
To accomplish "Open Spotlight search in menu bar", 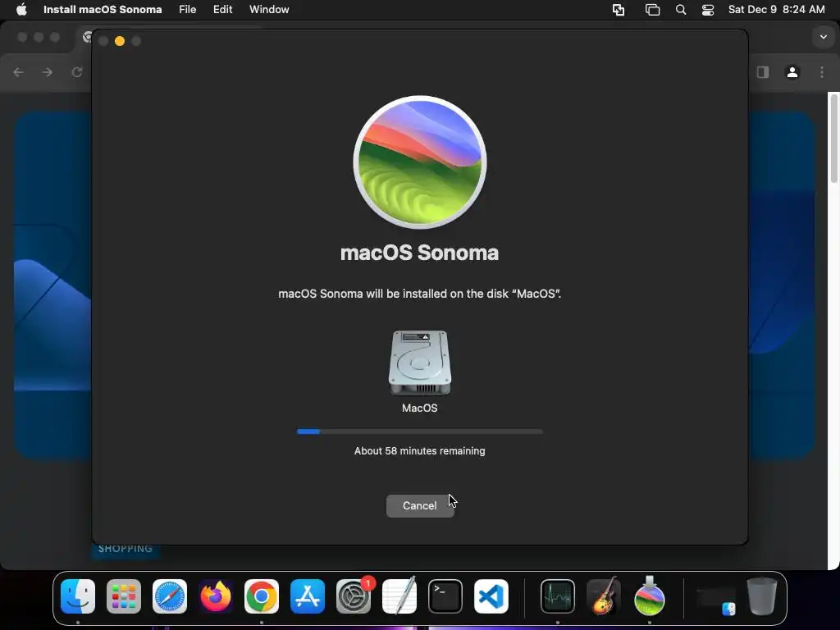I will [x=681, y=10].
